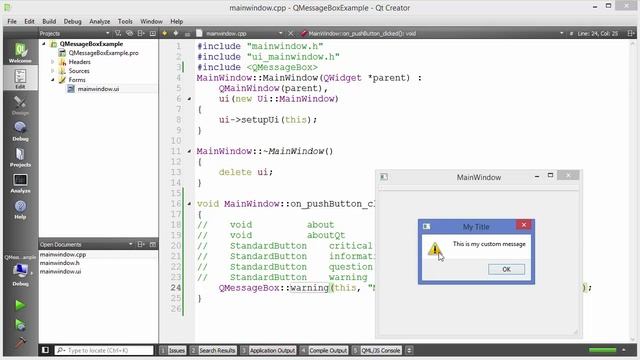The width and height of the screenshot is (640, 360).
Task: Open the Open Documents view dropdown
Action: tap(131, 244)
